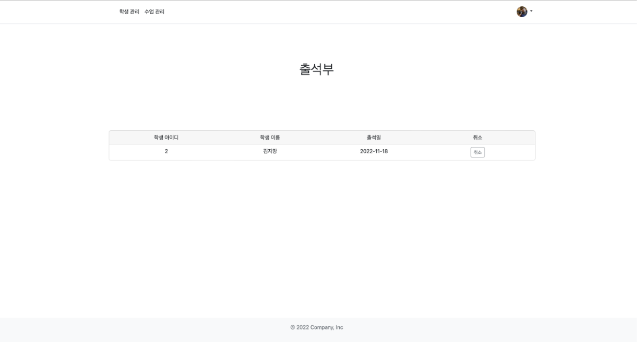Click the © symbol in the footer
This screenshot has height=344, width=644.
(293, 328)
